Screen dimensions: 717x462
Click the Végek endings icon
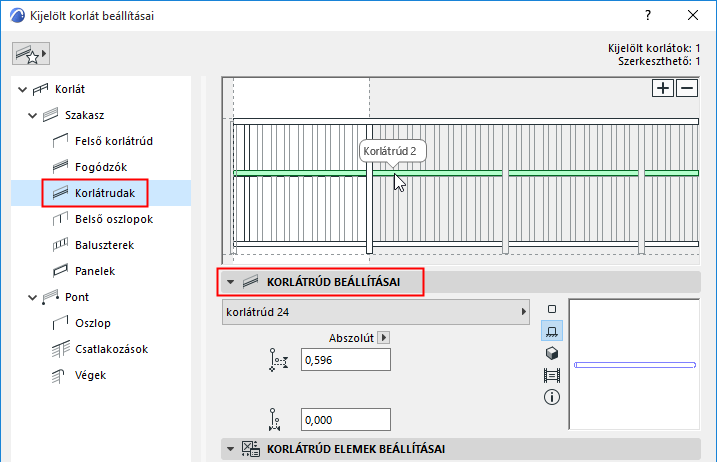[59, 376]
